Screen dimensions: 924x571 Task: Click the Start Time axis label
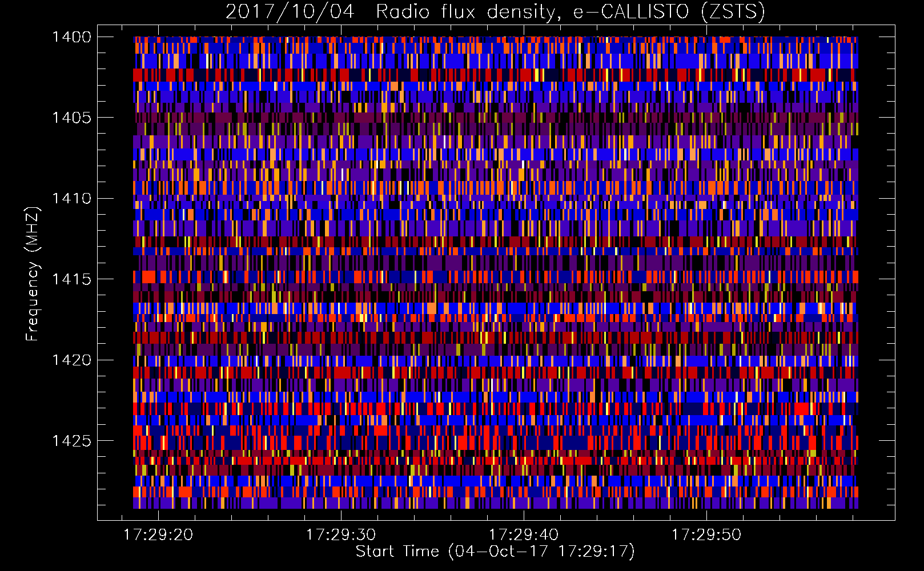click(x=495, y=552)
